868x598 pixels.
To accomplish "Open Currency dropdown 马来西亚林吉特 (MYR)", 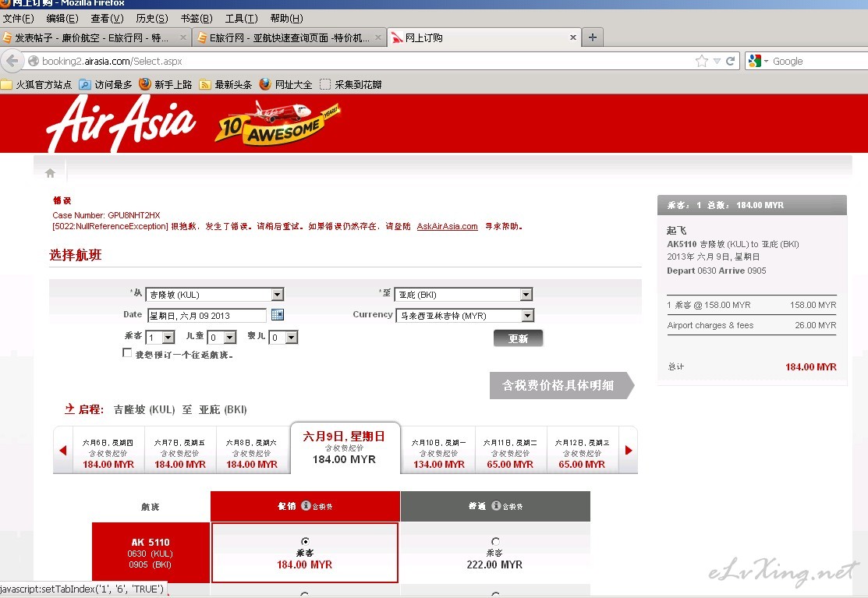I will pos(465,315).
